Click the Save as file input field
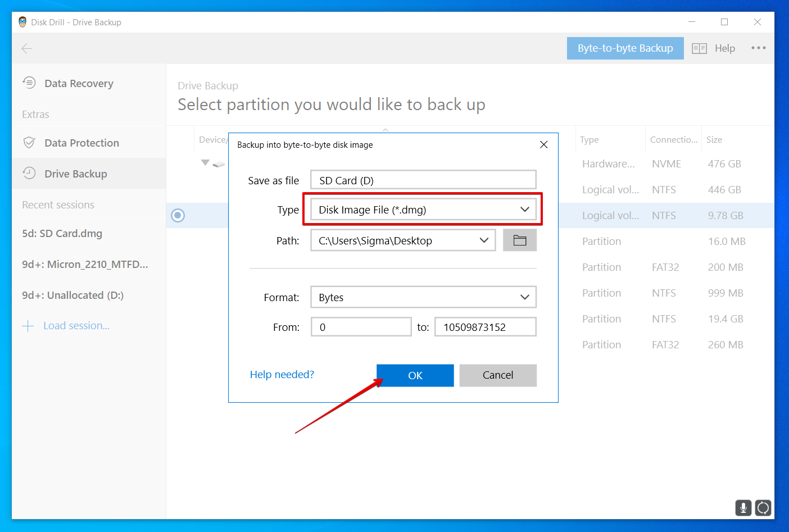 [x=423, y=180]
